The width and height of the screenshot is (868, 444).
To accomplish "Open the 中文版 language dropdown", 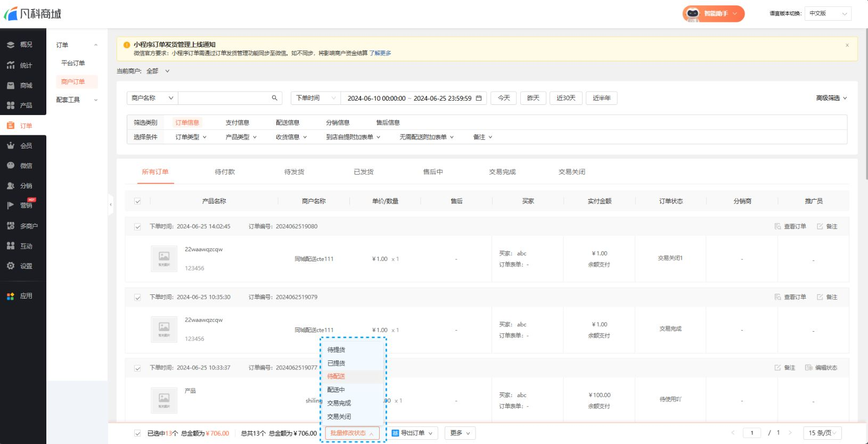I will [828, 13].
